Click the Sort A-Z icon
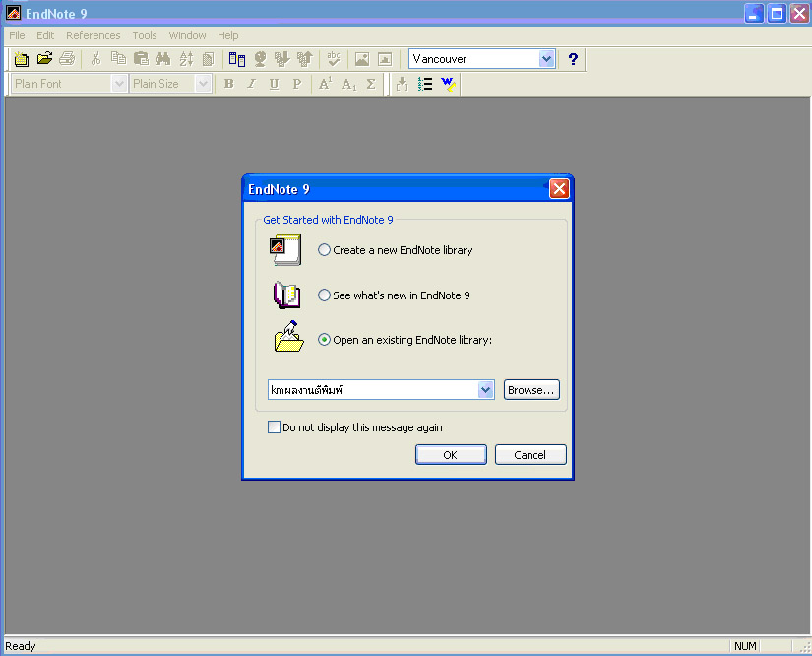Viewport: 812px width, 656px height. [x=186, y=59]
